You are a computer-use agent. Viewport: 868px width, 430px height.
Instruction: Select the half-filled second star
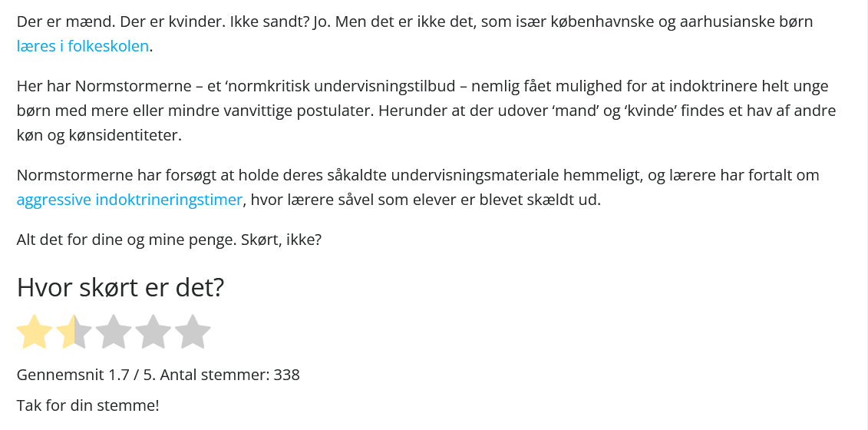(74, 332)
